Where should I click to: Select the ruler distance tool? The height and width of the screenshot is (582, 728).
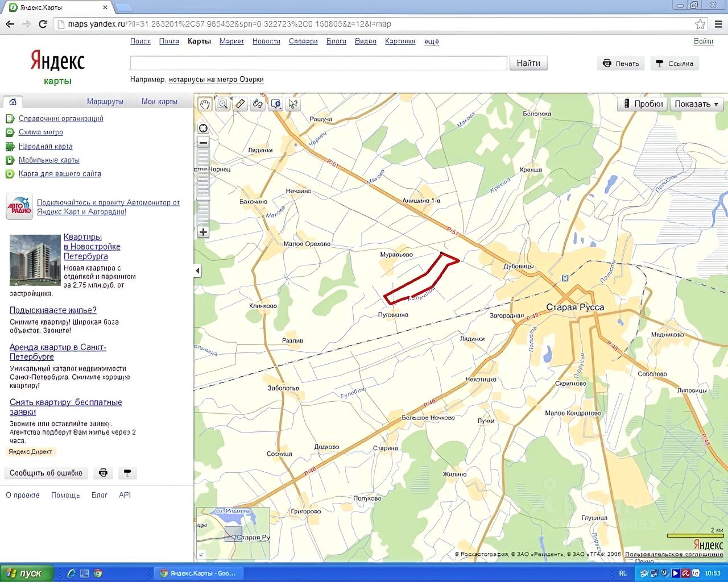point(240,104)
